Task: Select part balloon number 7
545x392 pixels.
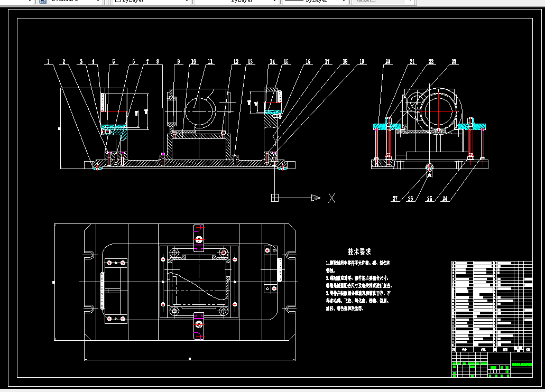Action: 147,61
